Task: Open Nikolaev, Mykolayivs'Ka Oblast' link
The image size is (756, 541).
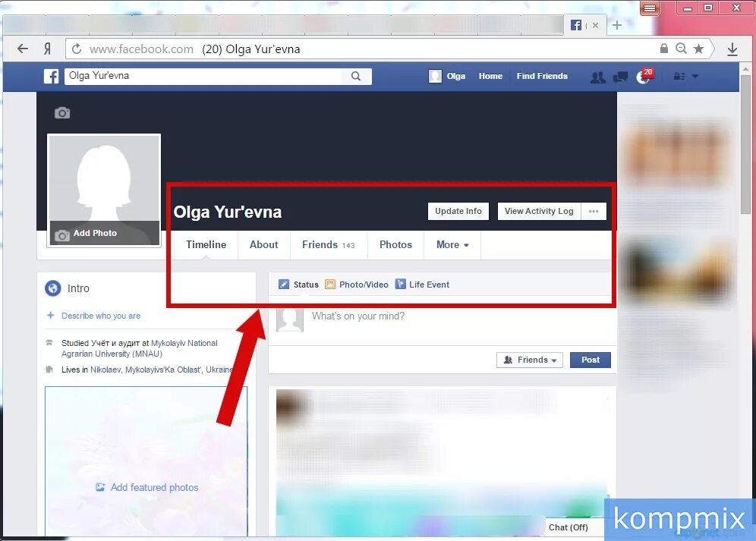Action: click(162, 370)
